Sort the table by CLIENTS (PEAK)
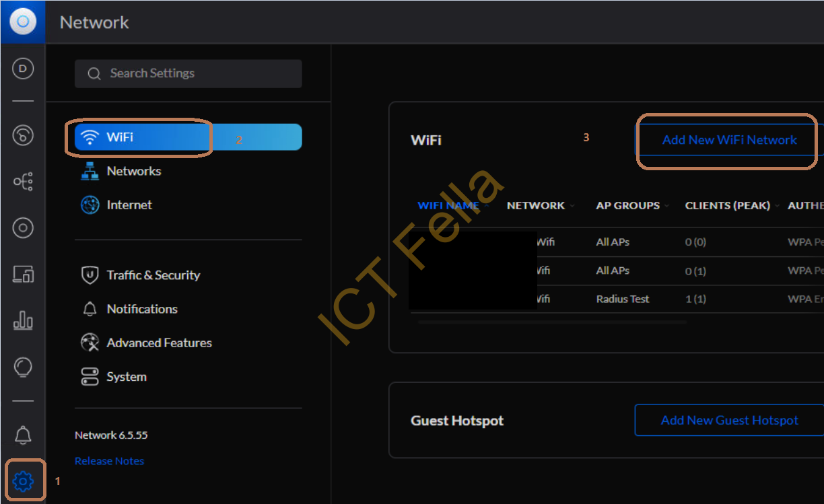This screenshot has height=504, width=824. point(728,205)
